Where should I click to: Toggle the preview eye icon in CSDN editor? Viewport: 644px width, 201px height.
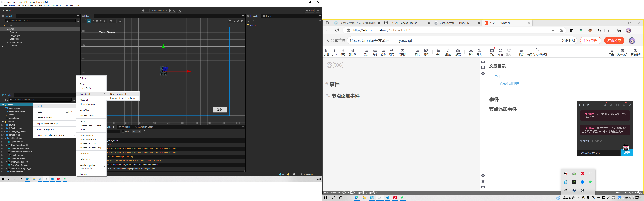coord(483,73)
